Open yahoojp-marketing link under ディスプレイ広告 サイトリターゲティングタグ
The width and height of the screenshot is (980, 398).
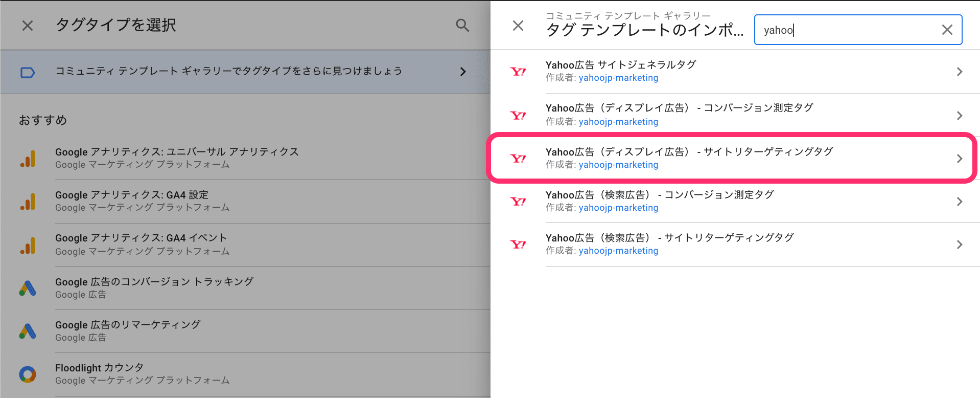(618, 165)
